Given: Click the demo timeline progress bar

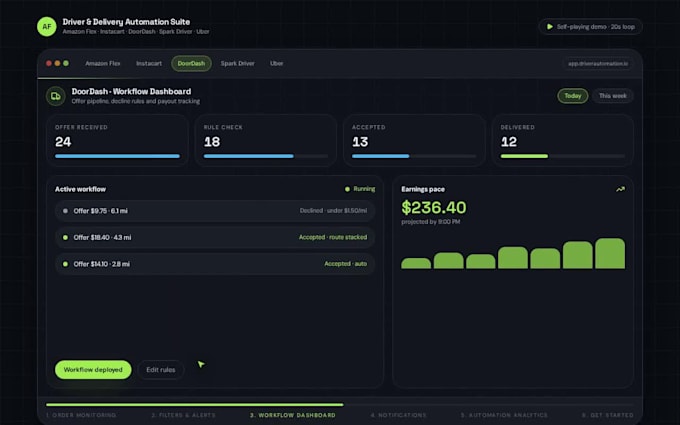Looking at the screenshot, I should [x=340, y=405].
